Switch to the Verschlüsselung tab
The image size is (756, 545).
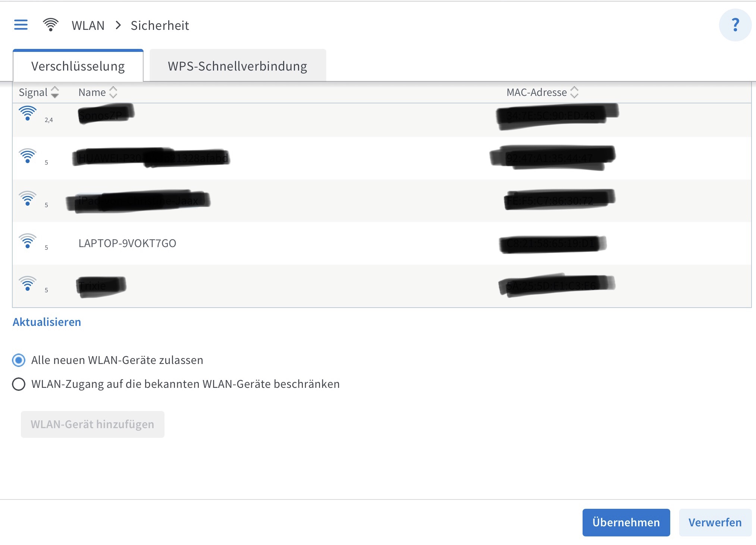coord(78,66)
